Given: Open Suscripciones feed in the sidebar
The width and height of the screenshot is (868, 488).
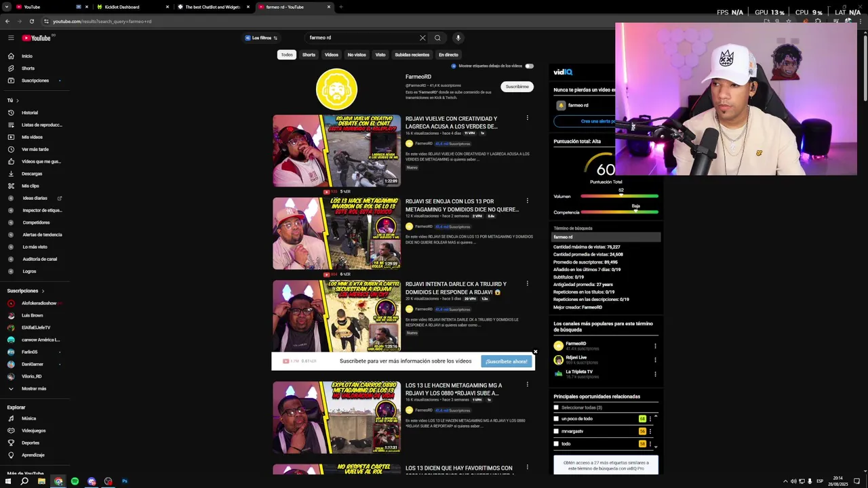Looking at the screenshot, I should coord(35,81).
